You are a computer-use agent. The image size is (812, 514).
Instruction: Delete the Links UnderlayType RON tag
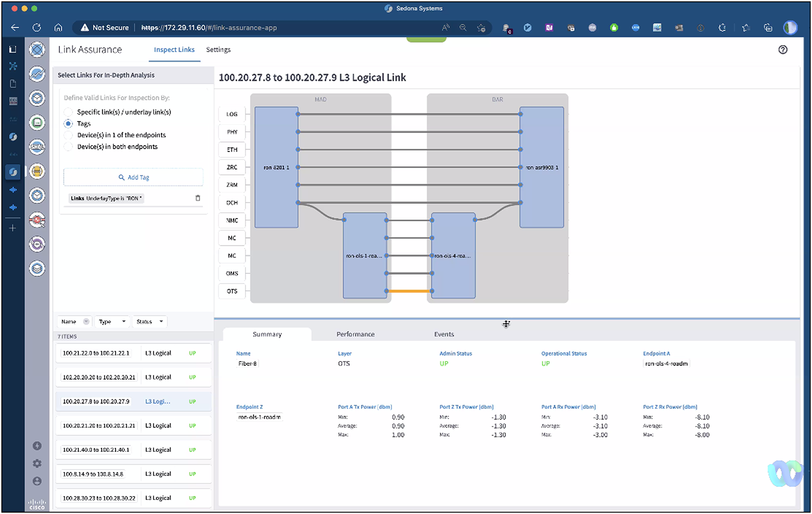(198, 198)
